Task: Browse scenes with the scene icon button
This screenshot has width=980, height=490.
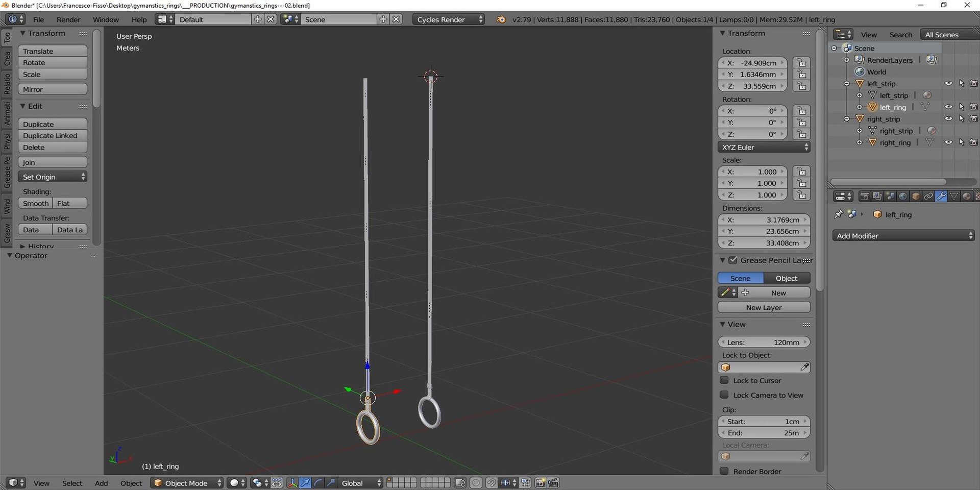Action: point(290,19)
